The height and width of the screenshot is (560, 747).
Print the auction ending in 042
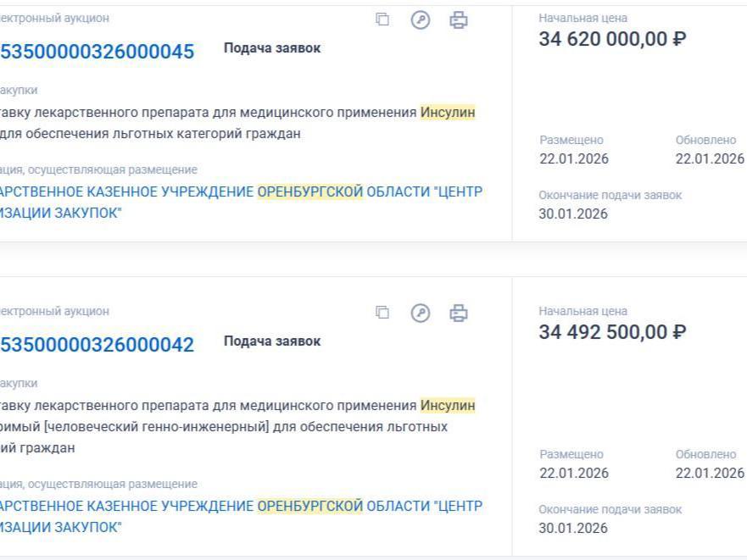459,313
